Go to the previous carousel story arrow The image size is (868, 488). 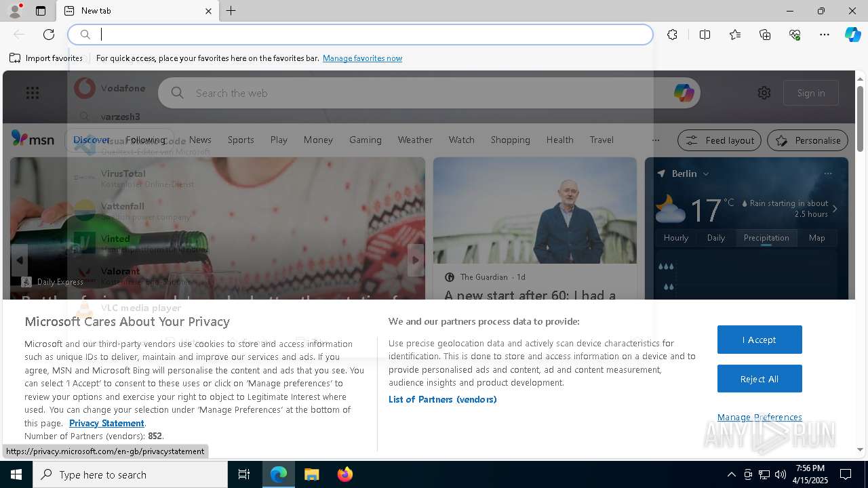19,260
